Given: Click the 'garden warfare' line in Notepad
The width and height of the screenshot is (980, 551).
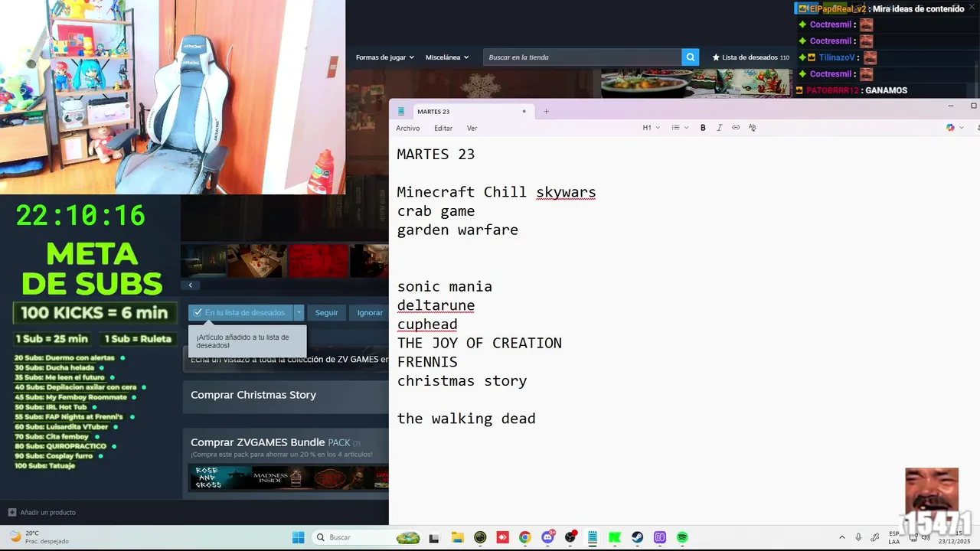Looking at the screenshot, I should click(458, 230).
